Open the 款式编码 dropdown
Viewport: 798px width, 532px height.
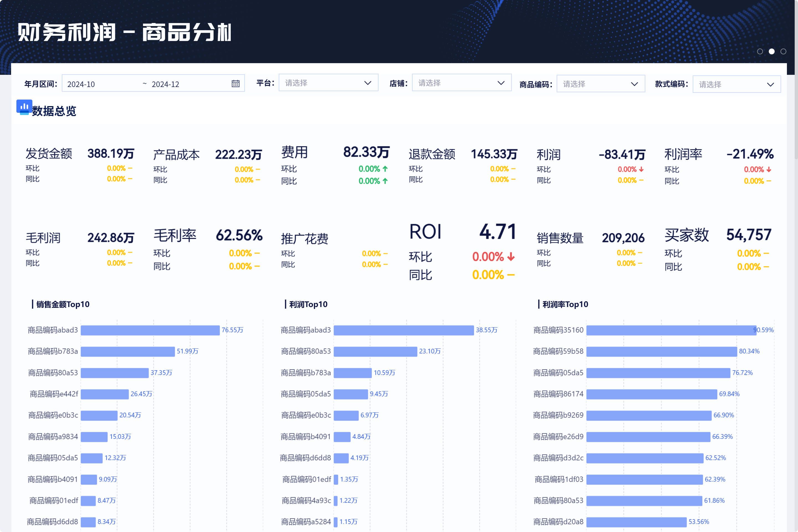click(736, 84)
